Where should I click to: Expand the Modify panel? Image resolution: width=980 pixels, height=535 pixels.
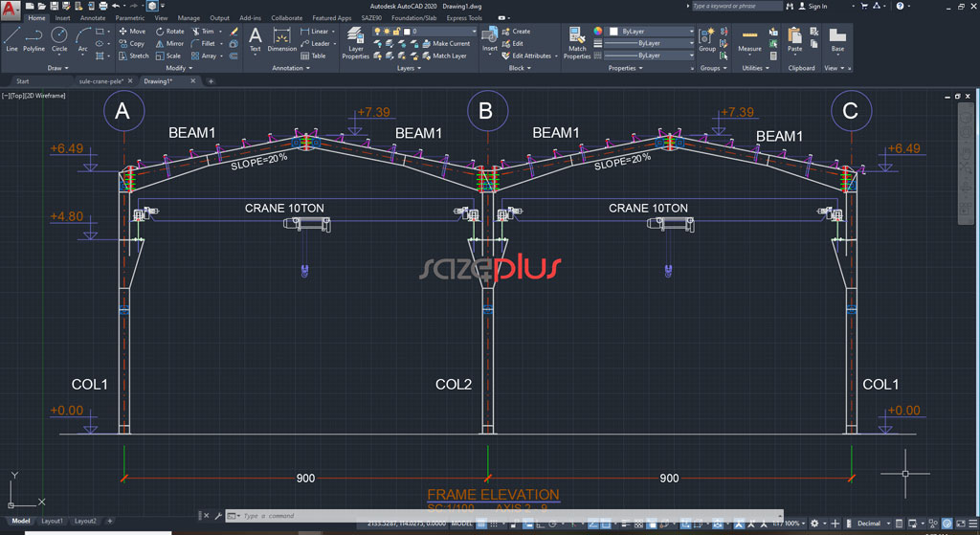pos(179,68)
